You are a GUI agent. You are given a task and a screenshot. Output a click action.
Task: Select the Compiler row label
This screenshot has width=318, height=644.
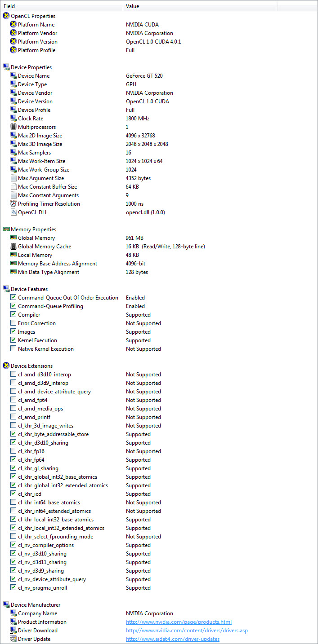point(29,315)
